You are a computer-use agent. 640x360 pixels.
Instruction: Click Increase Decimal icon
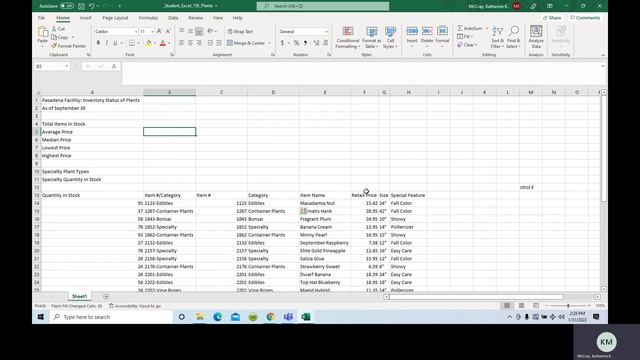coord(316,43)
